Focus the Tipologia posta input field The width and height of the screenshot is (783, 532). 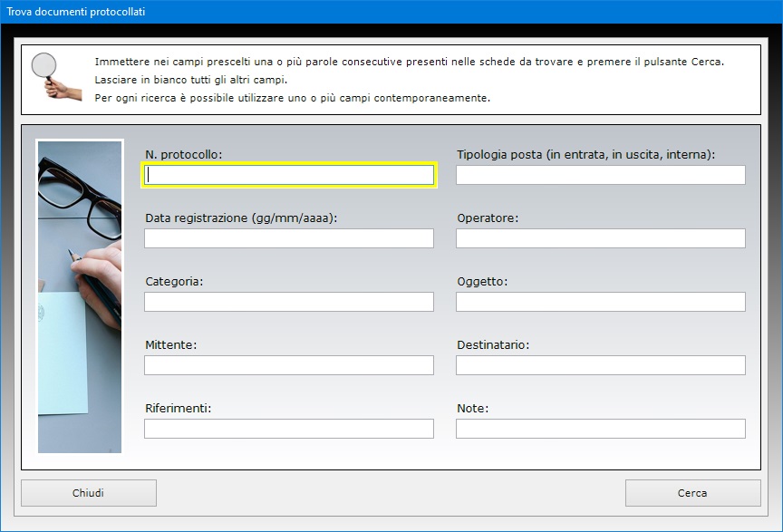pyautogui.click(x=601, y=175)
